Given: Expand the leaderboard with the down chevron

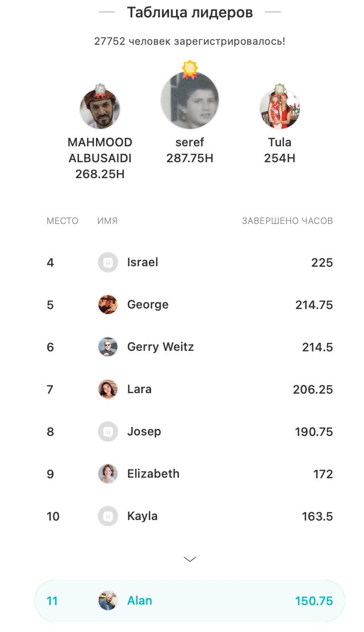Looking at the screenshot, I should 190,559.
